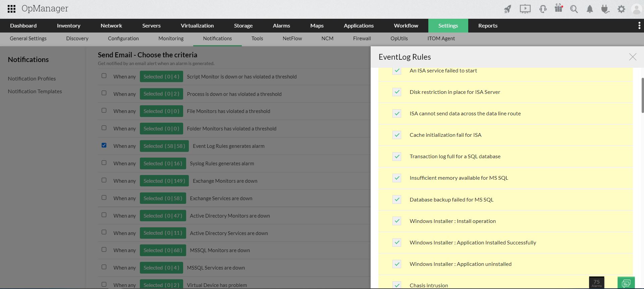Click the EventLog Rules panel scrollbar
Image resolution: width=644 pixels, height=289 pixels.
tap(642, 95)
